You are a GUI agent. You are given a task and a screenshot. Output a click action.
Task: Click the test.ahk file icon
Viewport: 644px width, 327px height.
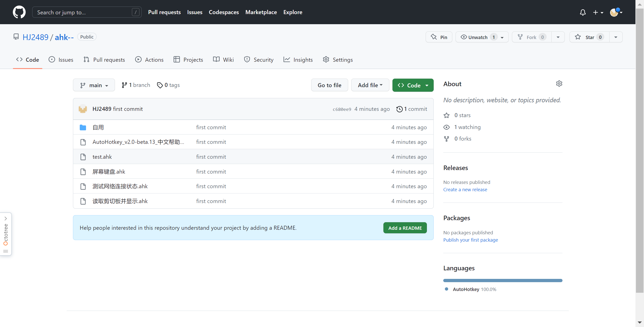[x=83, y=157]
